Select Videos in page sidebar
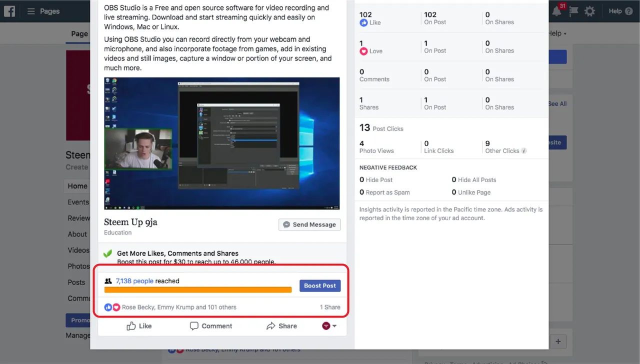 point(78,250)
